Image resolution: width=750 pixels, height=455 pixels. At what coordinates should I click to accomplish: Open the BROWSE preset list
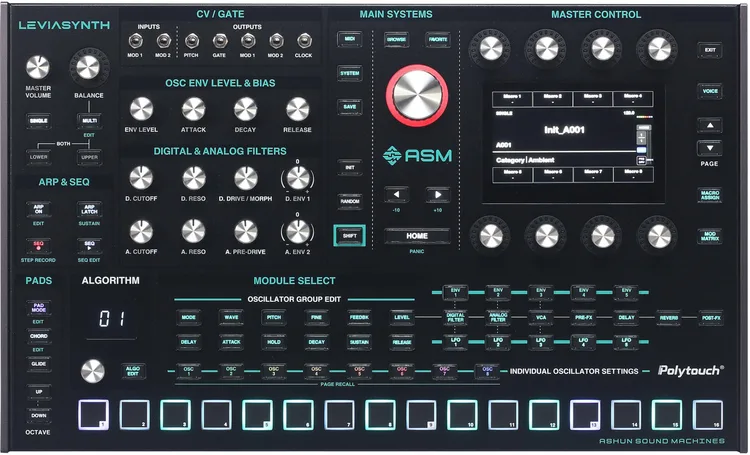coord(397,38)
